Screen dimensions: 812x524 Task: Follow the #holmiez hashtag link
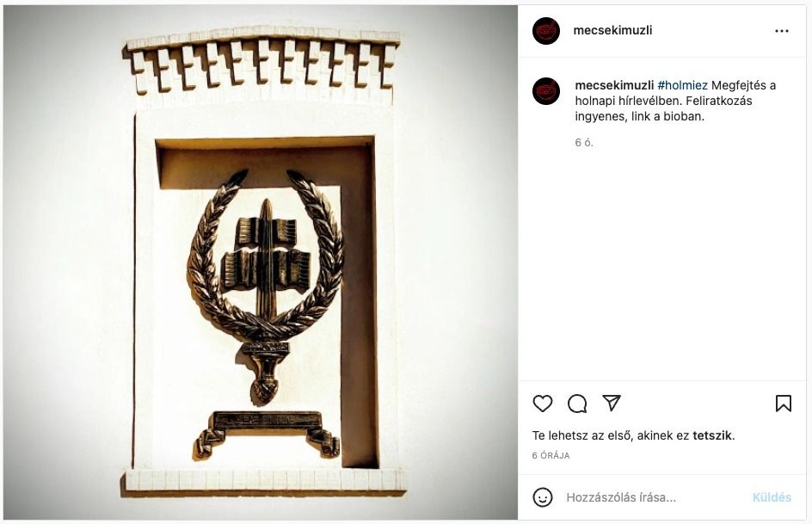point(682,85)
